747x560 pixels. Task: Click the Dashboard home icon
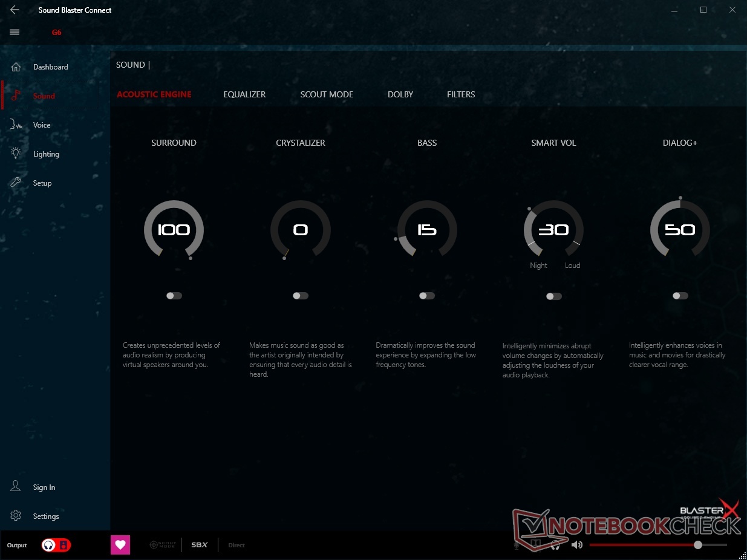point(16,67)
